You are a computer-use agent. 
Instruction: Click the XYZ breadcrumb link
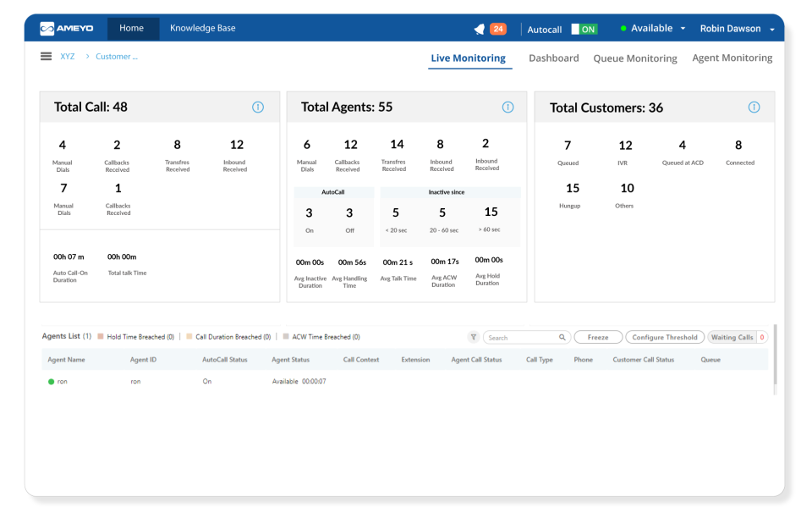[68, 57]
